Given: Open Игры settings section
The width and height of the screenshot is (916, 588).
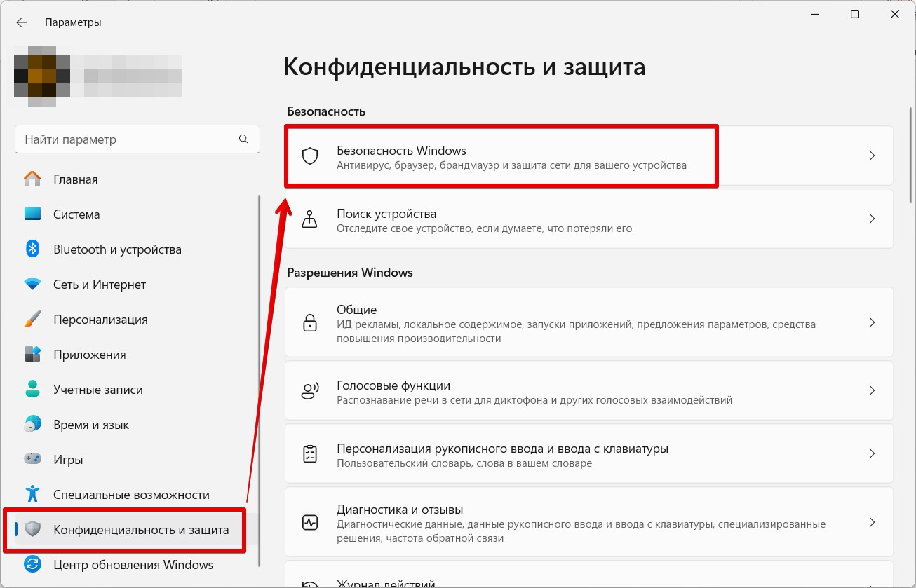Looking at the screenshot, I should 136,460.
